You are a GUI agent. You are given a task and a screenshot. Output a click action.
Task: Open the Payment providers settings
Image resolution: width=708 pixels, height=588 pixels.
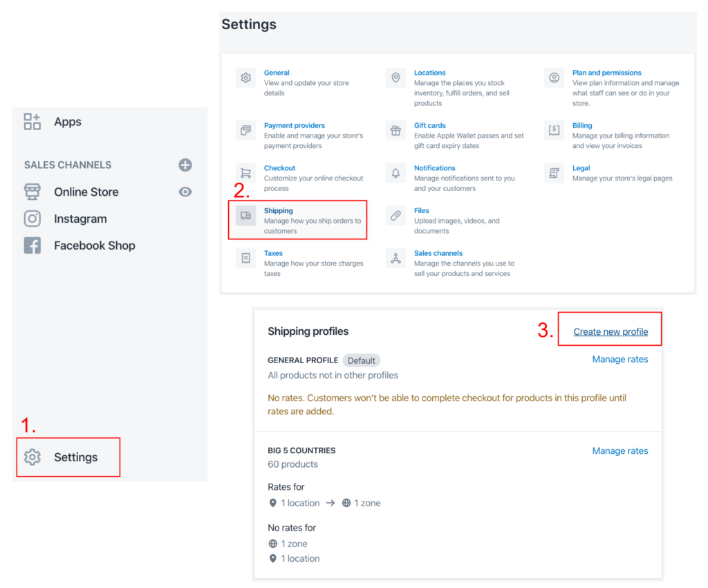294,125
